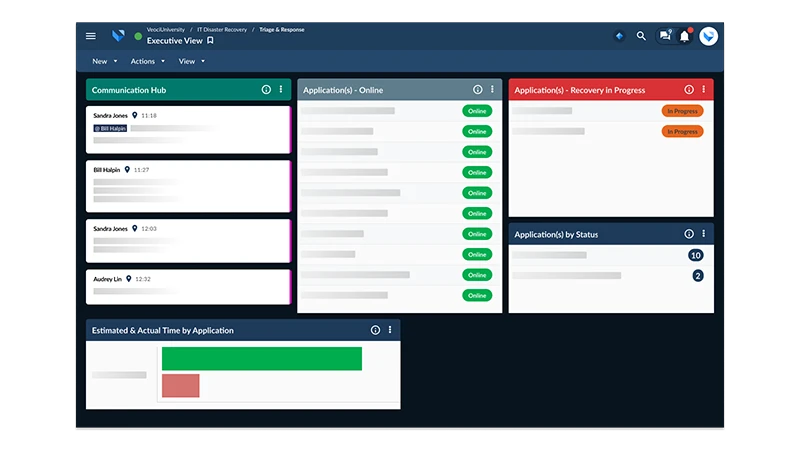Open the search magnifier
The height and width of the screenshot is (450, 800).
(641, 36)
